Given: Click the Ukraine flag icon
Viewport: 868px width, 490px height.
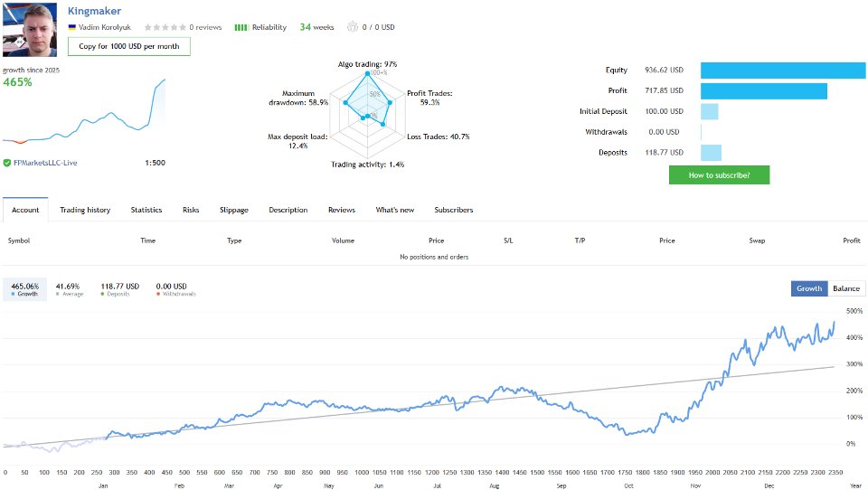Looking at the screenshot, I should (x=71, y=27).
